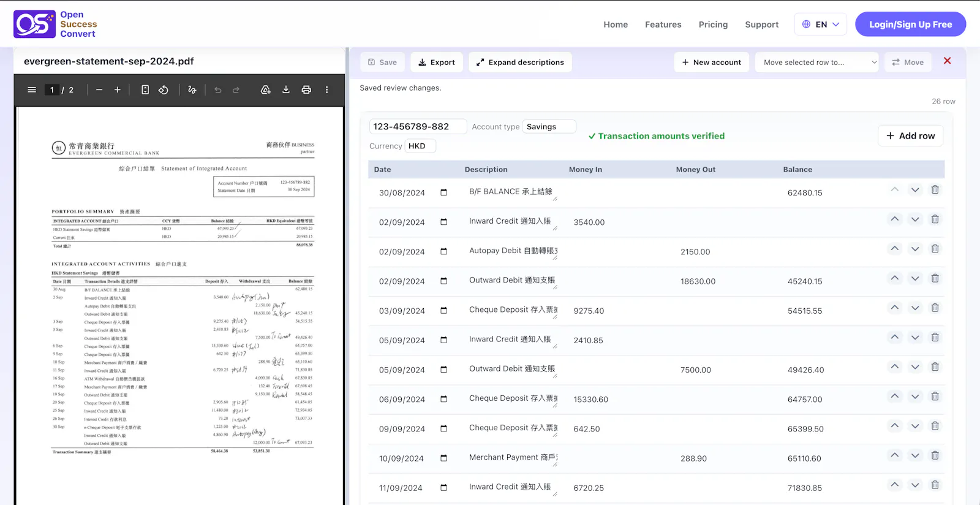The image size is (980, 505).
Task: Click Expand descriptions button
Action: click(521, 62)
